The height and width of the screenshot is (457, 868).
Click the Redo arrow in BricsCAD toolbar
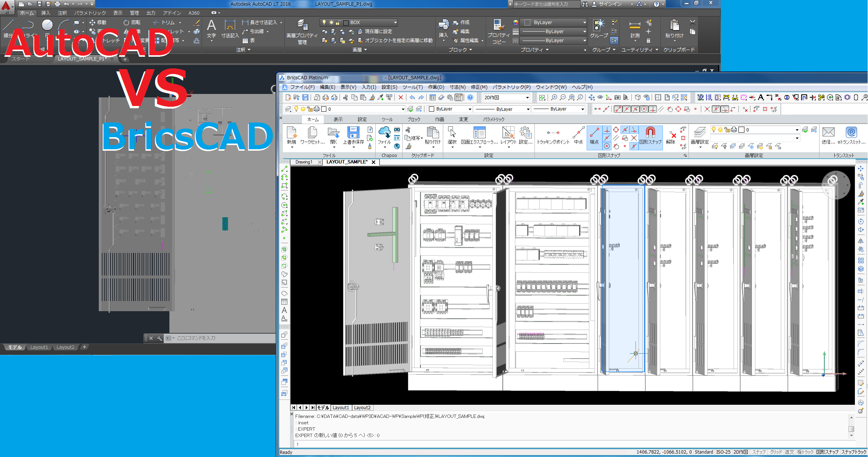tap(421, 98)
